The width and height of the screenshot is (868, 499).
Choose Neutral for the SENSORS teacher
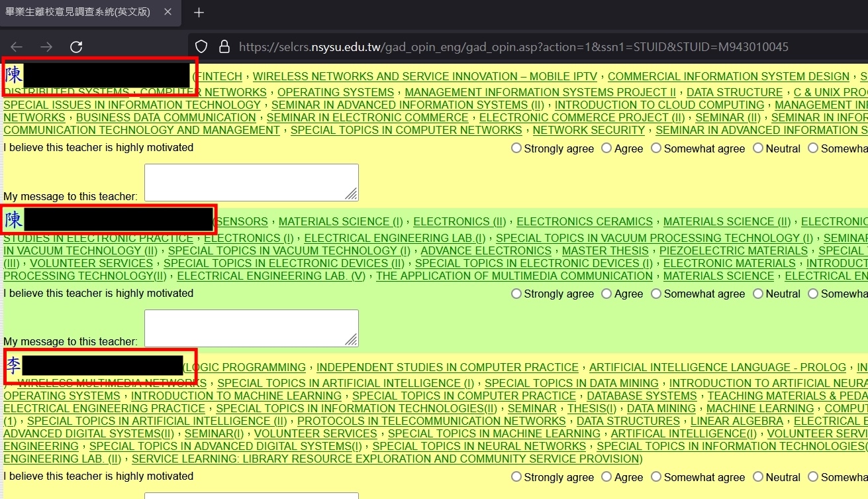coord(758,293)
